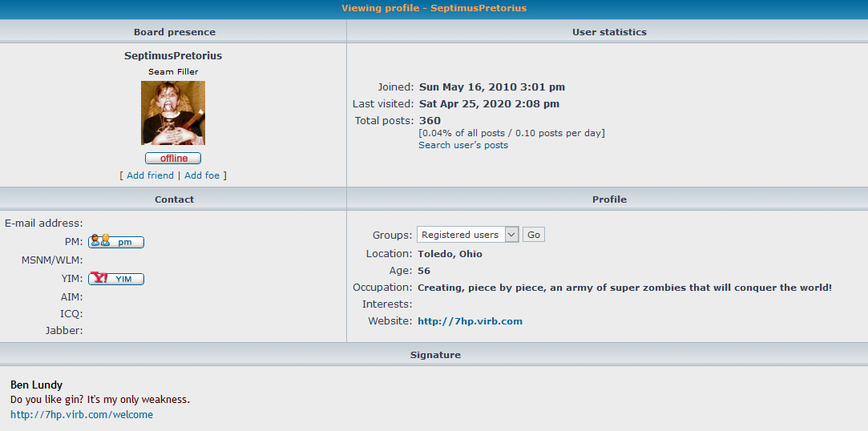Click the joined date Sun May 16, 2010
Screen dimensions: 868x431
coord(492,87)
